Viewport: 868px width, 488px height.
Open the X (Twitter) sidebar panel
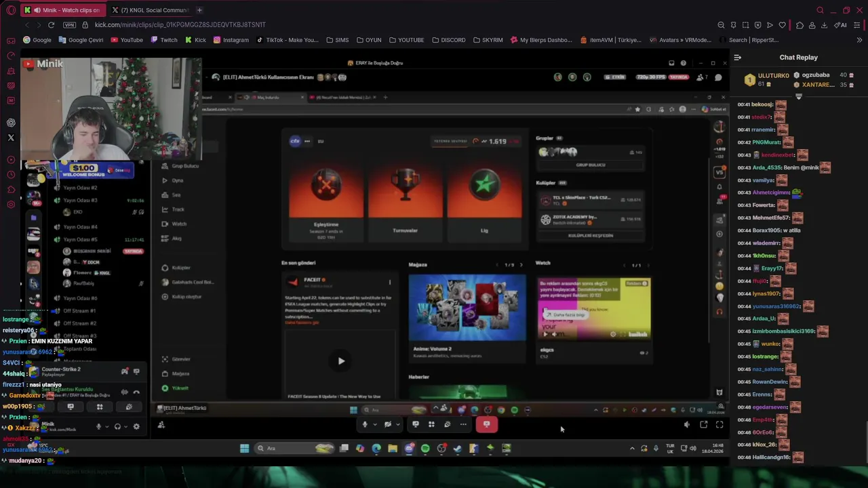coord(11,138)
